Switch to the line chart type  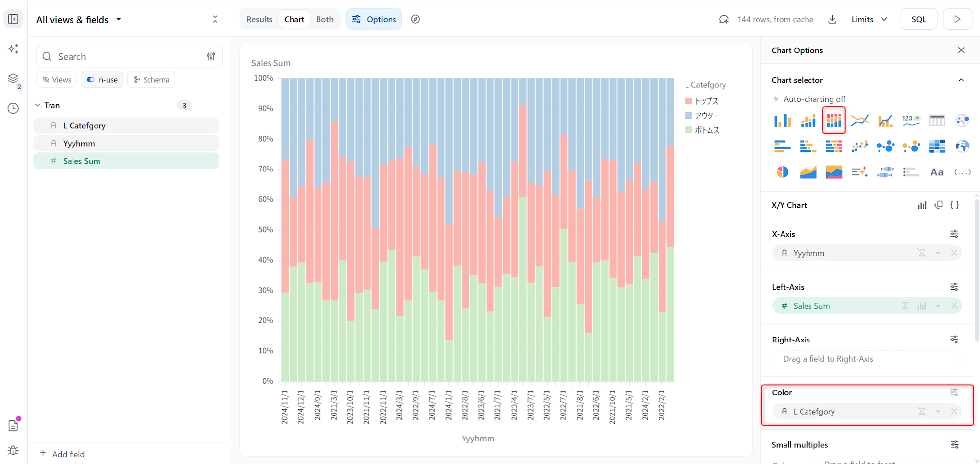pyautogui.click(x=859, y=120)
